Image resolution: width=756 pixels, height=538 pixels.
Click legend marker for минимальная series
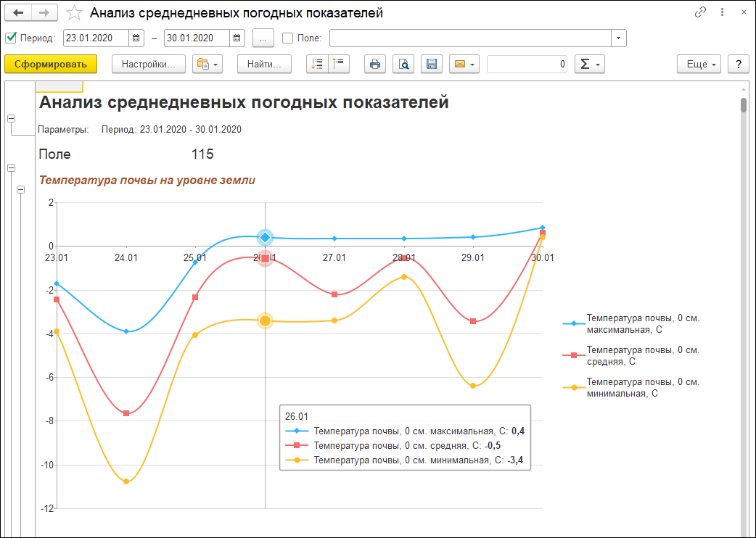pyautogui.click(x=574, y=387)
